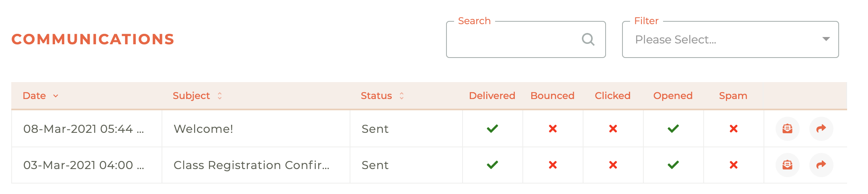
Task: Select the Class Registration Confir... subject
Action: click(x=251, y=165)
